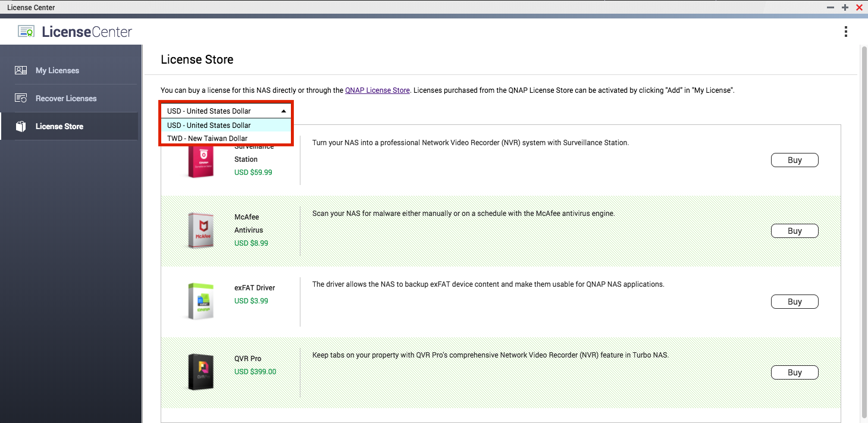The image size is (868, 423).
Task: Open the My Licenses tab
Action: coord(69,70)
